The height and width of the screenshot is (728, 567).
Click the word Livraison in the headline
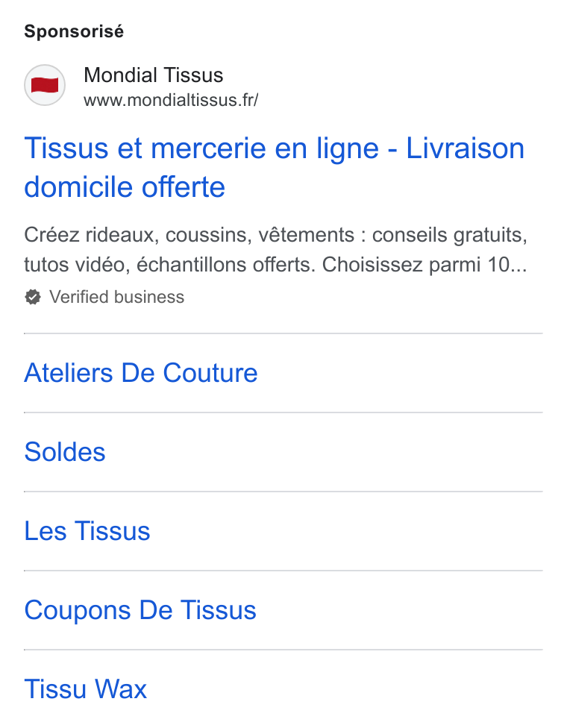(466, 148)
